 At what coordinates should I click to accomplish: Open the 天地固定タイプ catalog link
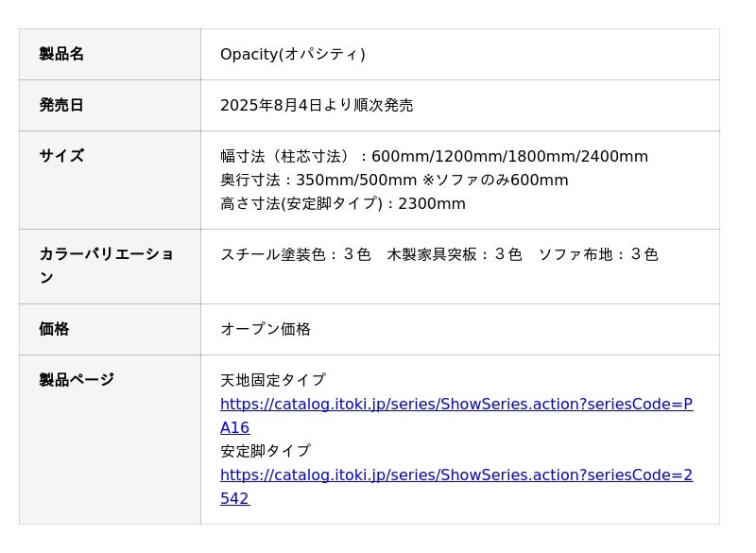click(455, 405)
